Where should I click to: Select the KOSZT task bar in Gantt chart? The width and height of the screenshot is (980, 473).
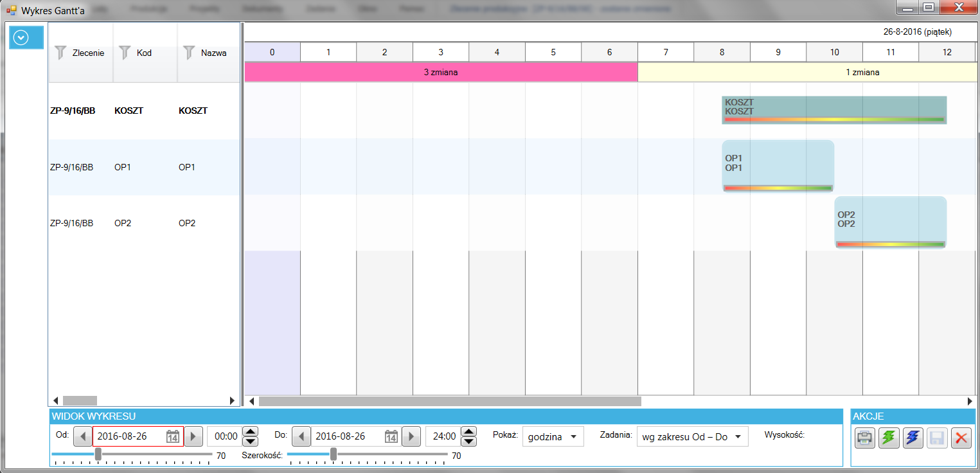tap(834, 110)
